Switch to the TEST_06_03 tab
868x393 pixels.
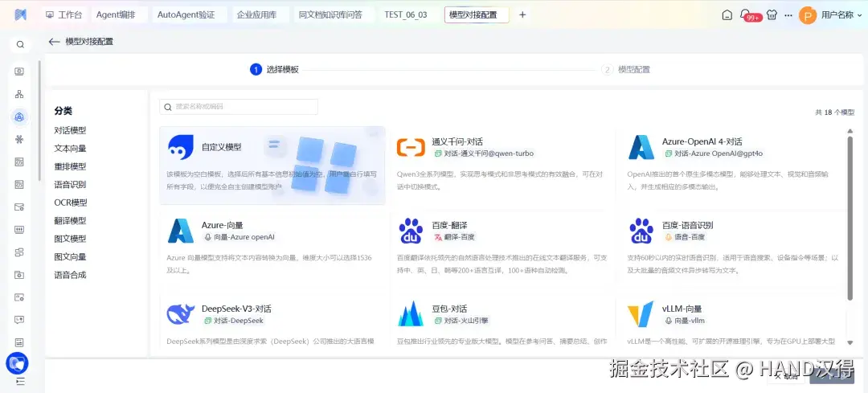(406, 15)
